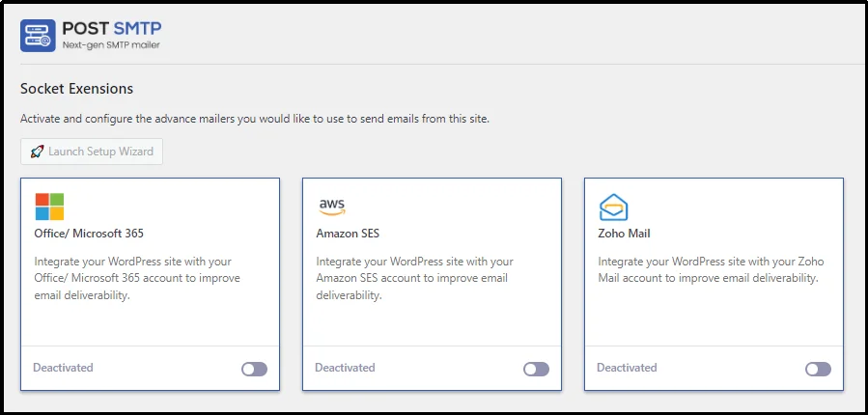Launch the Setup Wizard

tap(92, 152)
